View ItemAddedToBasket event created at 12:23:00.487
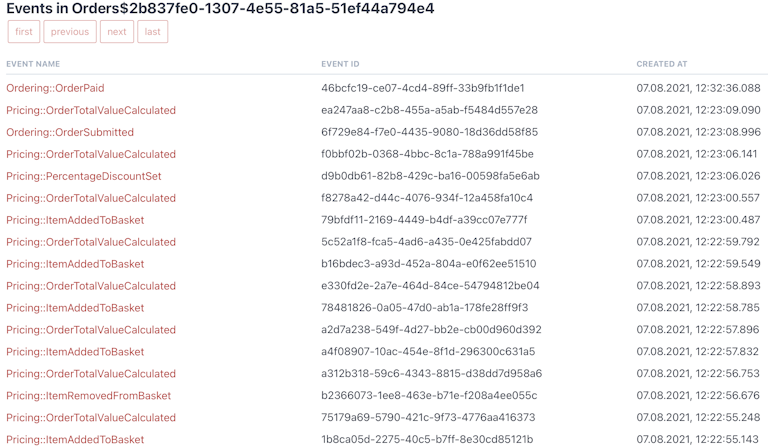This screenshot has height=447, width=768. (75, 220)
